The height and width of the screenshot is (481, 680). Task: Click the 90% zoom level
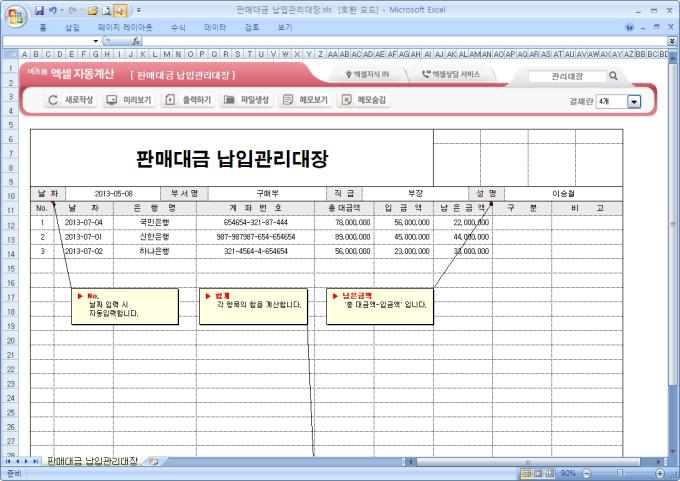568,473
